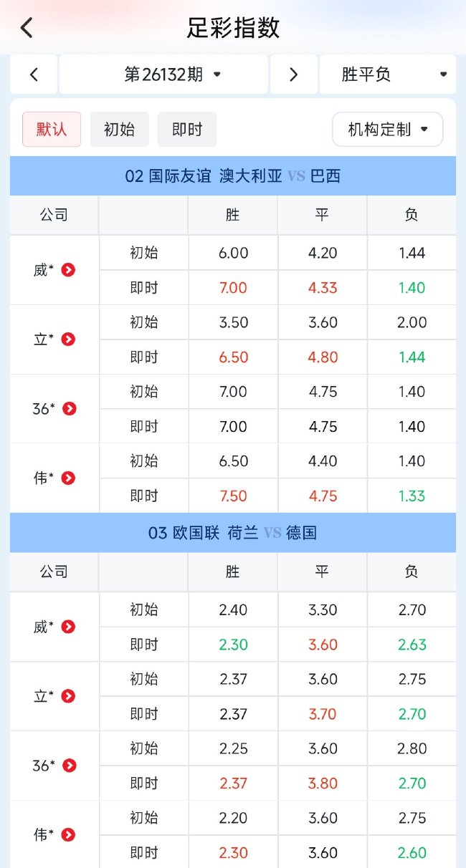Tap the back arrow beside 足彩指数
Viewport: 466px width, 868px height.
point(27,28)
